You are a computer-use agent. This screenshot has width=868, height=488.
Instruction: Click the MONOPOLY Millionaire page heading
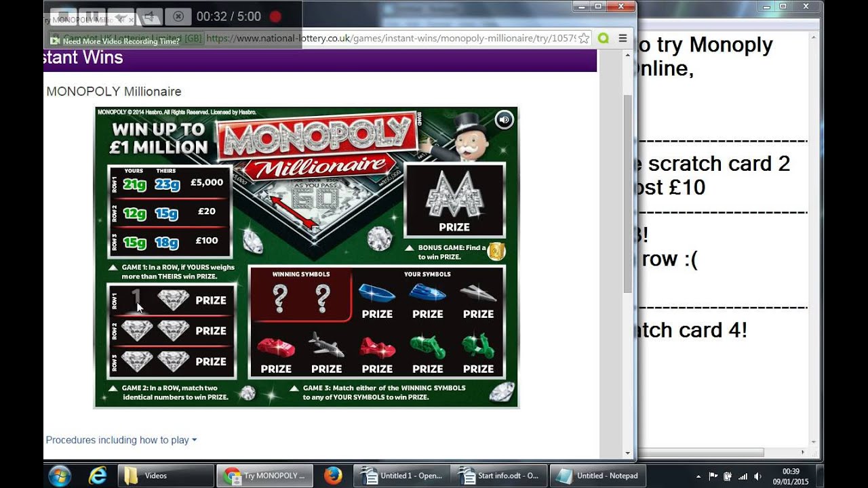click(114, 91)
